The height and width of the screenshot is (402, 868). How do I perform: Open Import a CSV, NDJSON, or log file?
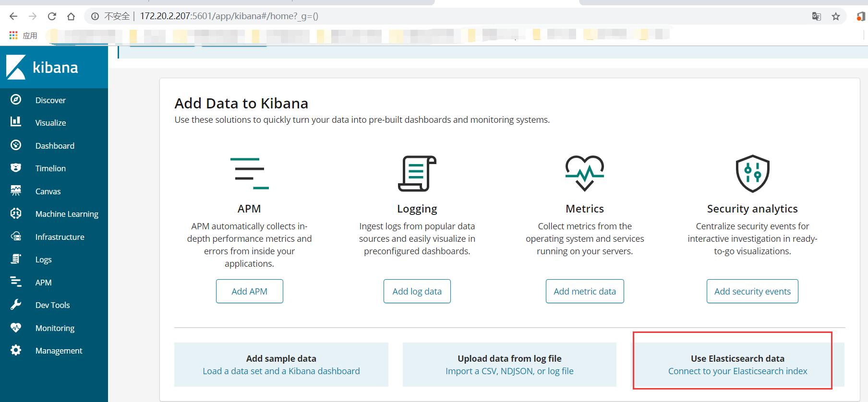[509, 371]
